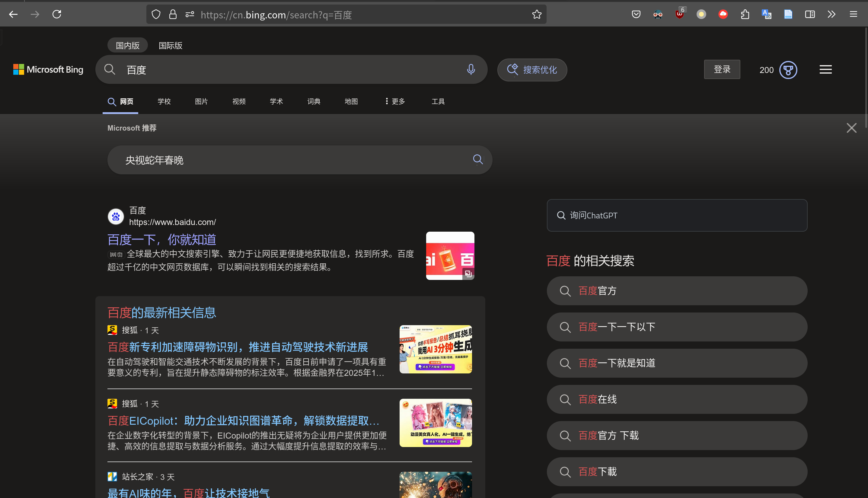Switch to the 国内版 toggle
868x498 pixels.
pyautogui.click(x=128, y=46)
